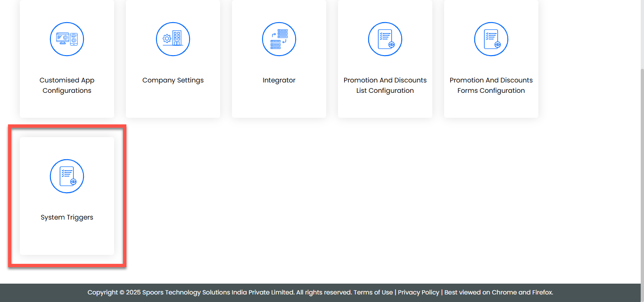This screenshot has width=644, height=302.
Task: Click blank space below Company Settings label in card
Action: pyautogui.click(x=173, y=101)
